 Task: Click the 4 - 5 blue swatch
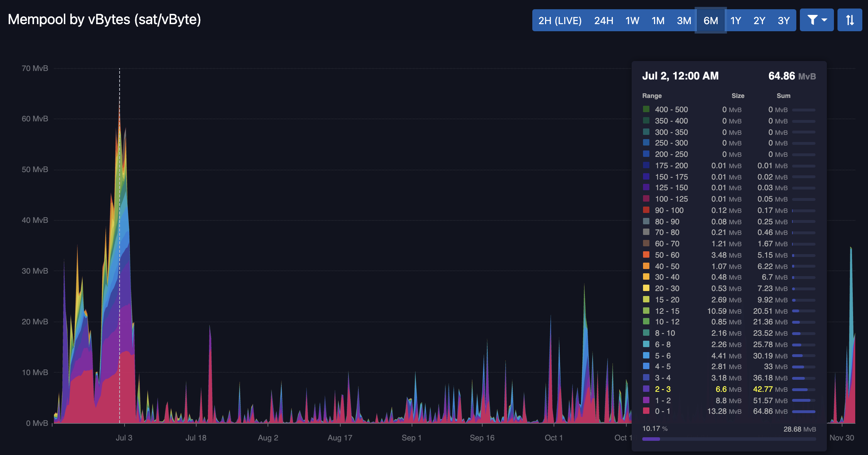pos(646,366)
